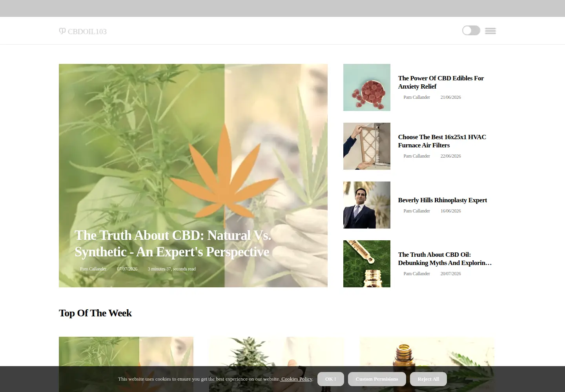Toggle the dark mode switch
This screenshot has height=392, width=565.
(x=471, y=31)
